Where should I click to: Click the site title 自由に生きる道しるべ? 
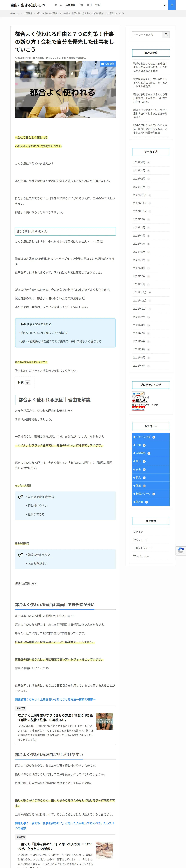[x=28, y=5]
